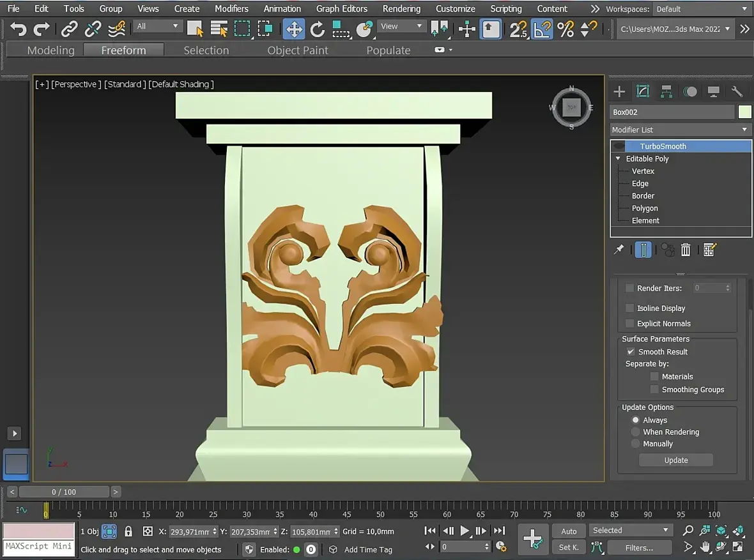This screenshot has width=754, height=560.
Task: Click Remove modifier trash icon
Action: pos(686,250)
